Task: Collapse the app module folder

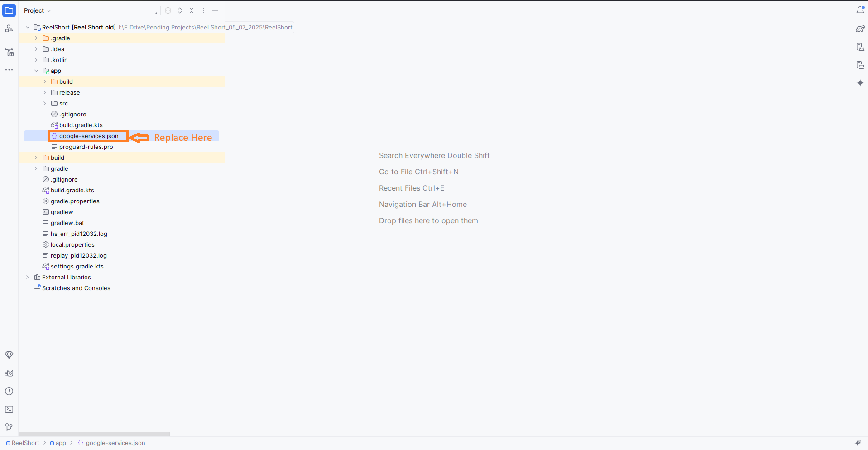Action: click(36, 71)
